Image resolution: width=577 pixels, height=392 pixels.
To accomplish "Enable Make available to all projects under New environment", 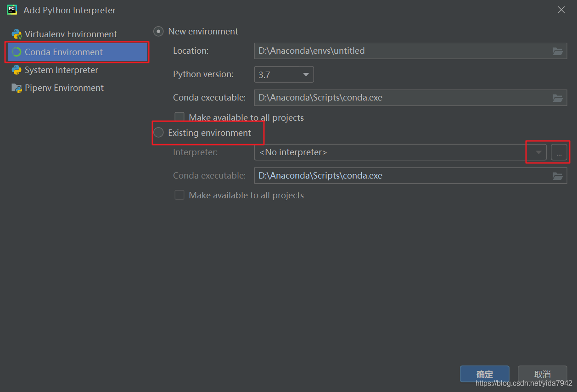I will [x=179, y=118].
